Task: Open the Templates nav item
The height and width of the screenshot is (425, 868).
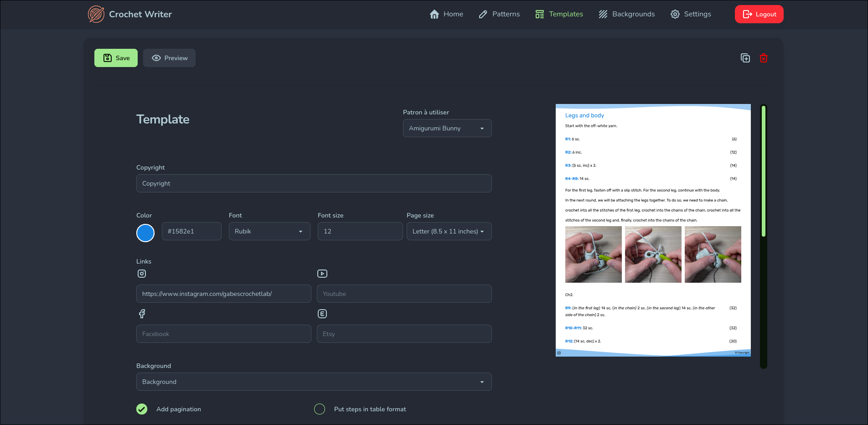Action: (x=559, y=14)
